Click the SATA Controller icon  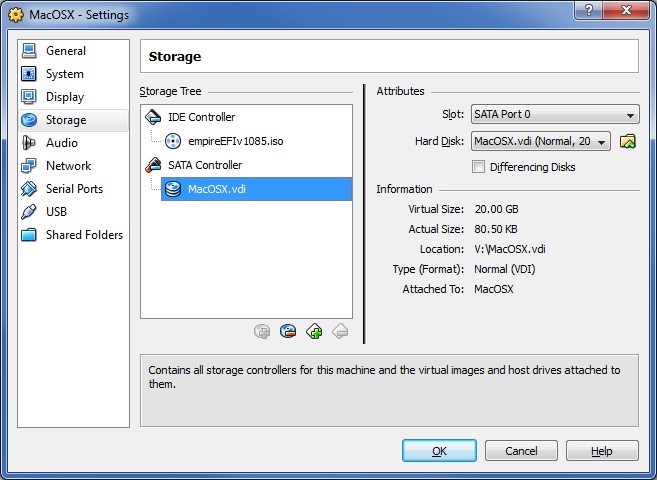[x=153, y=165]
